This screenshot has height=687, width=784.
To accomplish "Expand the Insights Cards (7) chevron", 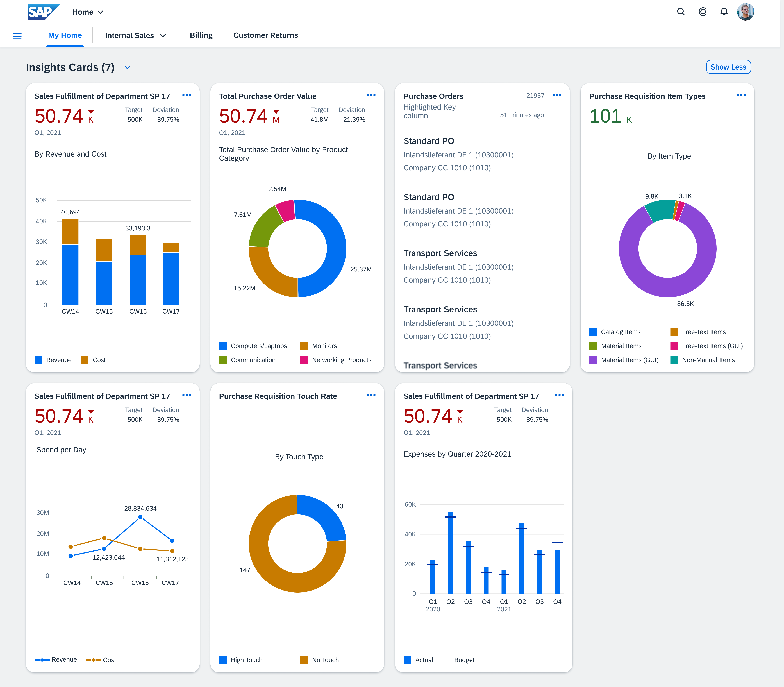I will [127, 67].
